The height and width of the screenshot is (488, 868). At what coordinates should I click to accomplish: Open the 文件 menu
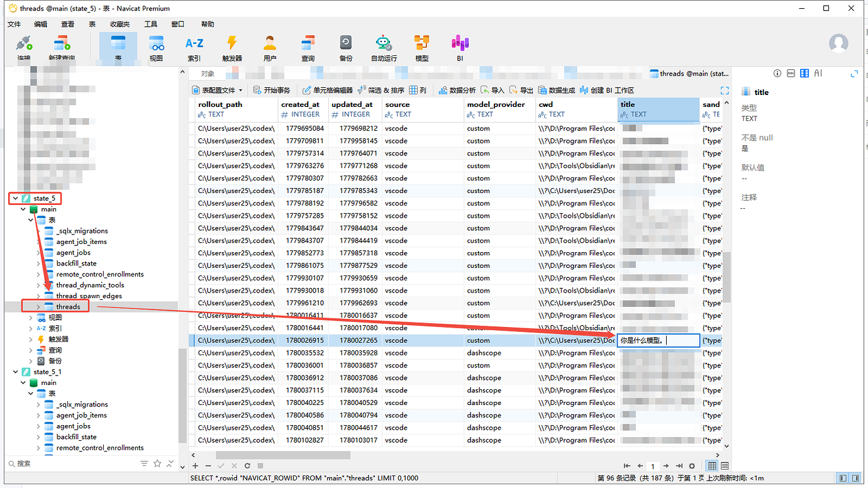point(14,24)
